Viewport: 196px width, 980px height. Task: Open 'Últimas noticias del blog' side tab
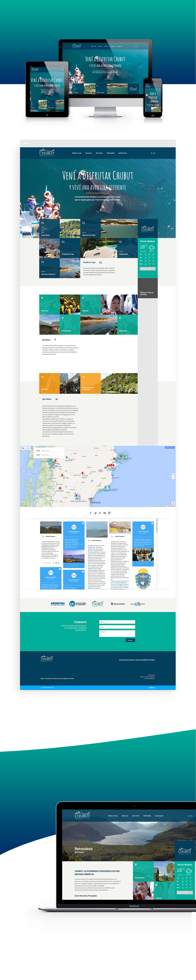pyautogui.click(x=148, y=288)
